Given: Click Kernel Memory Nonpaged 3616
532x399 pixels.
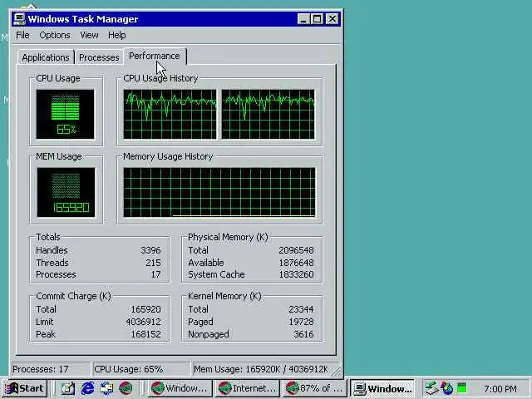Looking at the screenshot, I should [x=303, y=334].
